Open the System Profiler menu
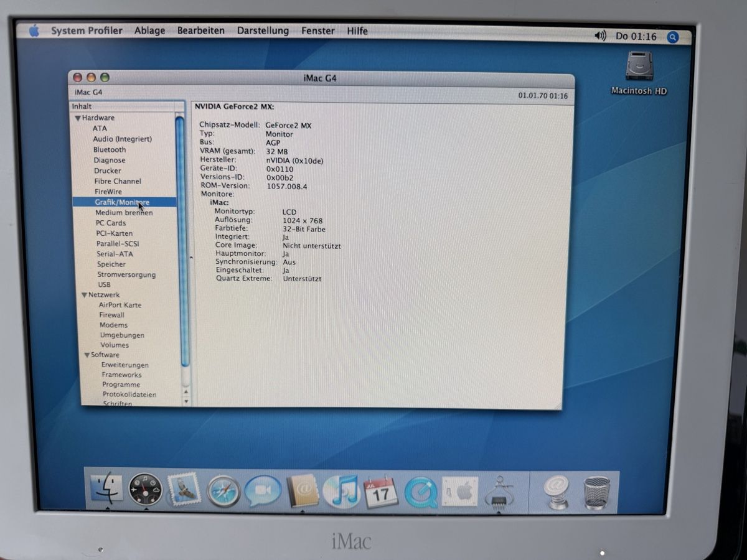 (87, 30)
